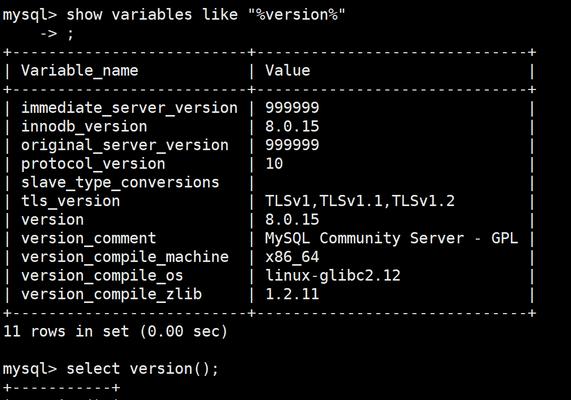Click the innodb_version row value 8.0.15
Screen dimensions: 571x400
pos(292,126)
